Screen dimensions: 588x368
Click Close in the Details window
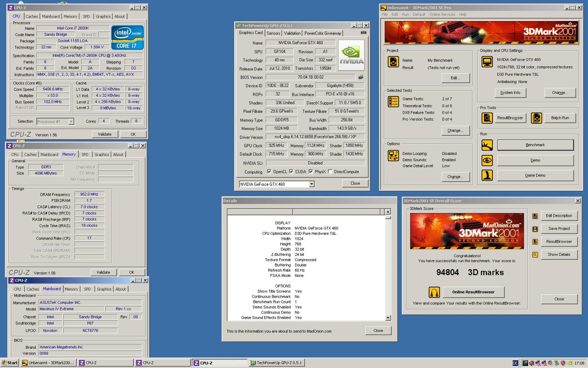coord(378,330)
